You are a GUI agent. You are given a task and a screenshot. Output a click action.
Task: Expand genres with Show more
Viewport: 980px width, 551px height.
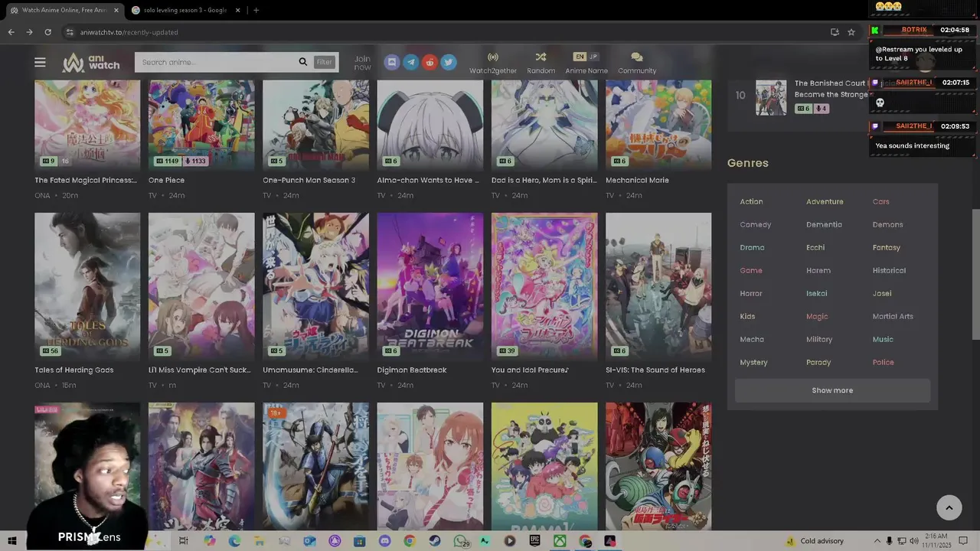point(832,390)
